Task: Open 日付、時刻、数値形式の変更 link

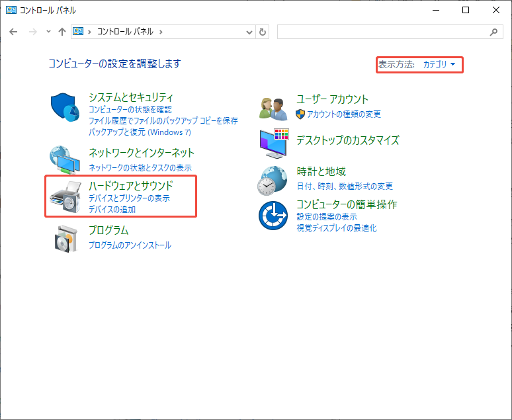Action: coord(345,186)
